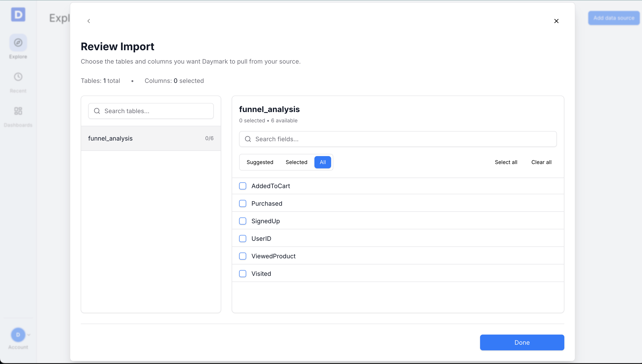Switch to the Selected filter tab
Image resolution: width=642 pixels, height=364 pixels.
point(296,162)
